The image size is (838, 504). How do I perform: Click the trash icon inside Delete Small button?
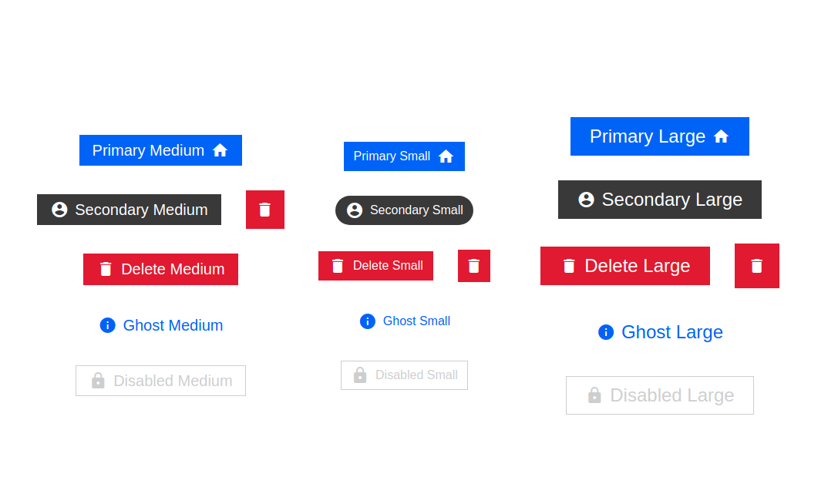click(337, 265)
